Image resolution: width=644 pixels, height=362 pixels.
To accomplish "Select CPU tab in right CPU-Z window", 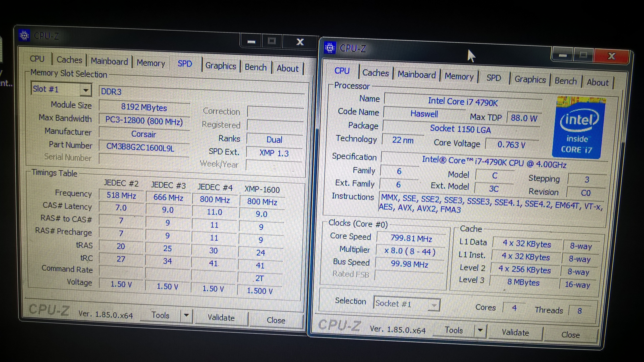I will 342,71.
